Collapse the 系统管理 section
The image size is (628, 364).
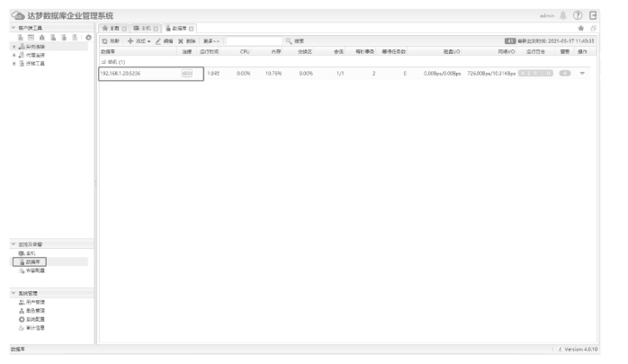[x=13, y=293]
